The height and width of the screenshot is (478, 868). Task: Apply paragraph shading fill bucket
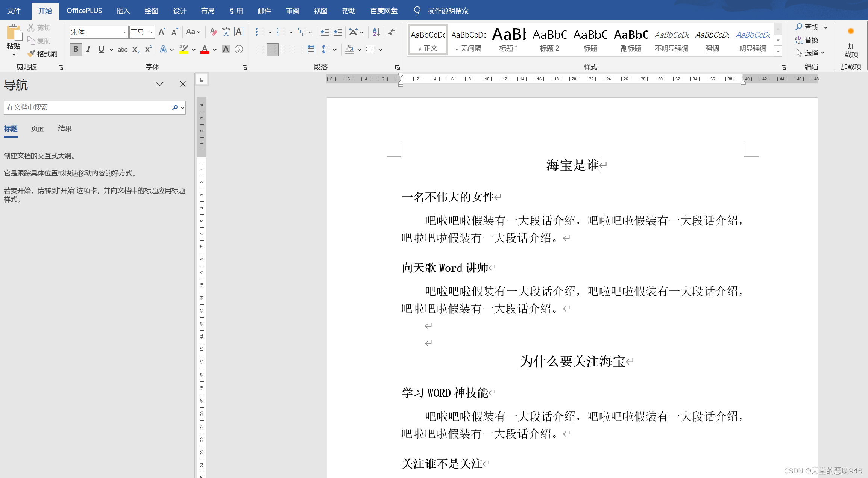pos(349,49)
